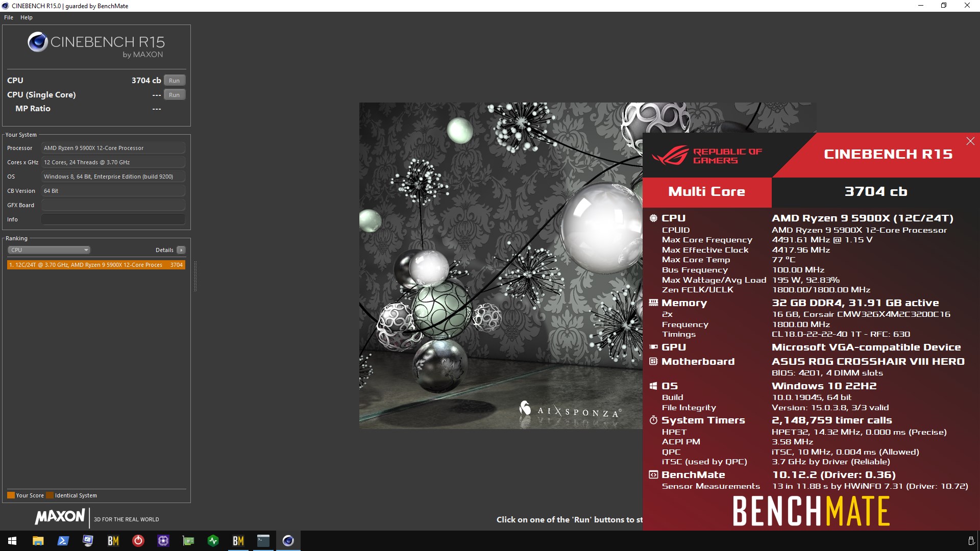Viewport: 980px width, 551px height.
Task: Click the OS Windows icon in BenchMate
Action: (653, 386)
